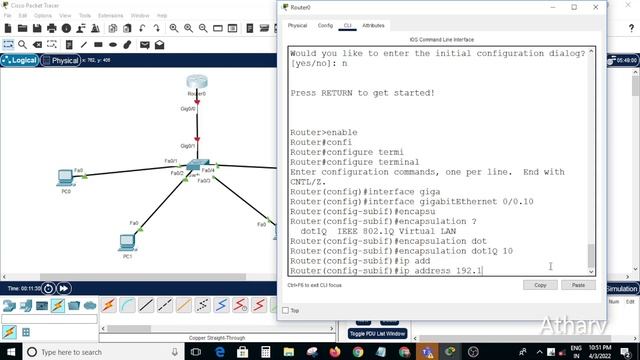This screenshot has width=640, height=360.
Task: Click the central switch in the topology
Action: coord(198,165)
